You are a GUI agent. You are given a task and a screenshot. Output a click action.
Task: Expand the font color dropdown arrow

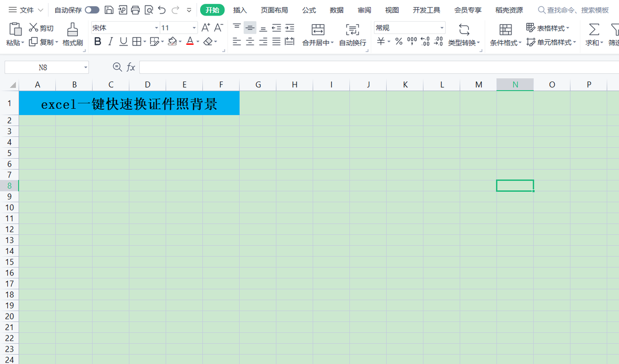[198, 42]
